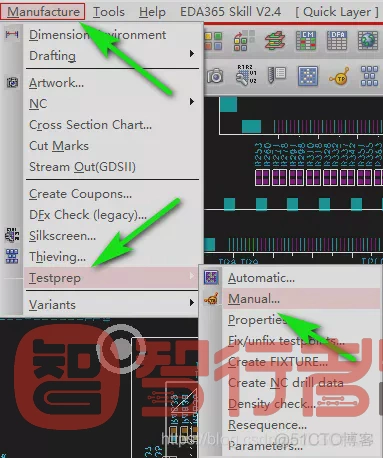
Task: Click the green layer stack icon
Action: 275,41
